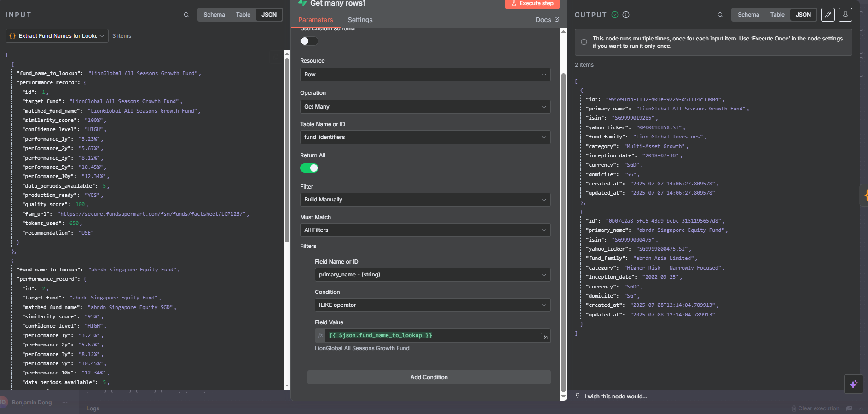The height and width of the screenshot is (414, 868).
Task: Enable the Use Custom Schema toggle
Action: pos(309,41)
